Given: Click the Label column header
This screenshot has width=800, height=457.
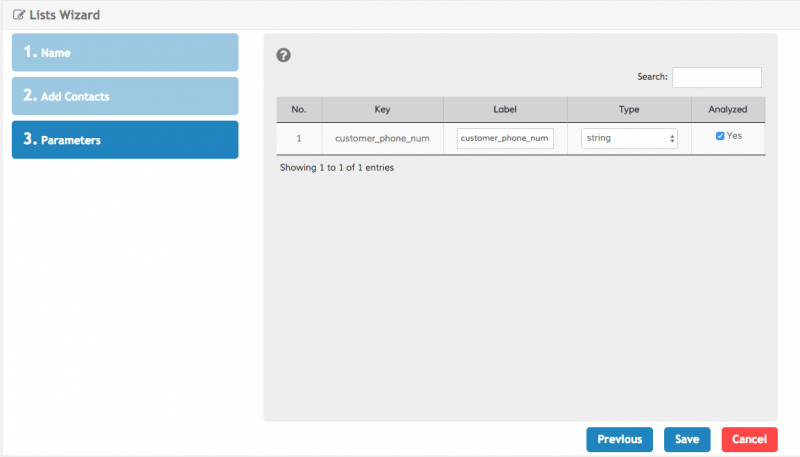Looking at the screenshot, I should tap(505, 109).
